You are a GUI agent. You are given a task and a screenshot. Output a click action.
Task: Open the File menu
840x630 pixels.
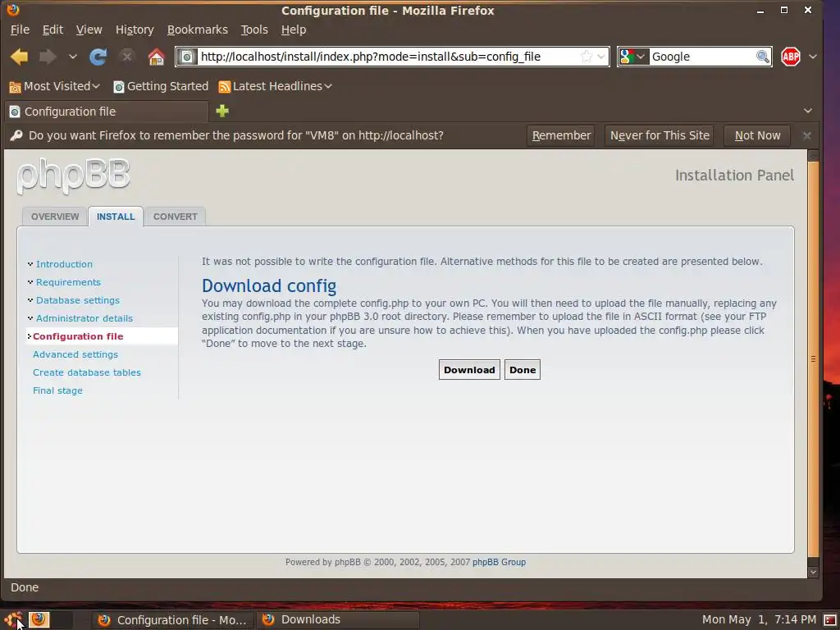point(20,30)
